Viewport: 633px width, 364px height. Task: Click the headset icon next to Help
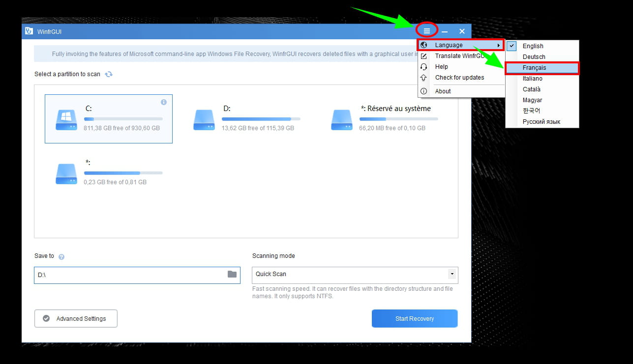point(424,67)
